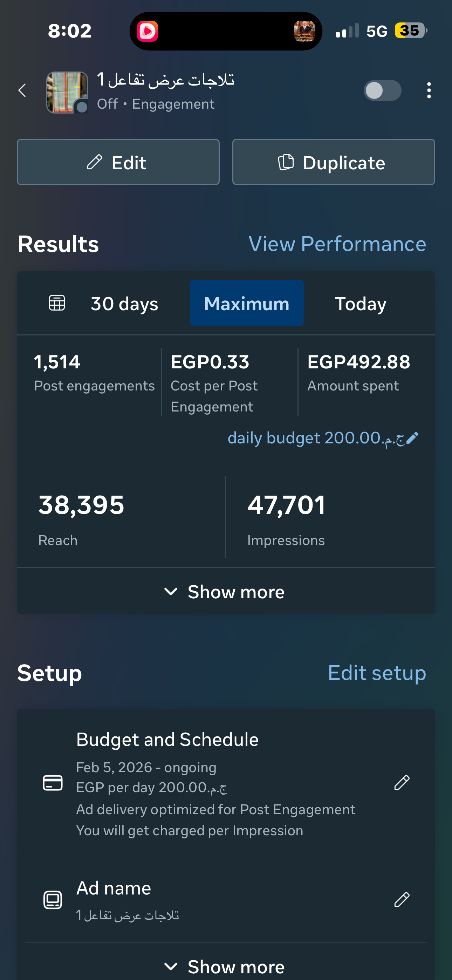
Task: Tap the ad thumbnail image
Action: click(x=67, y=93)
